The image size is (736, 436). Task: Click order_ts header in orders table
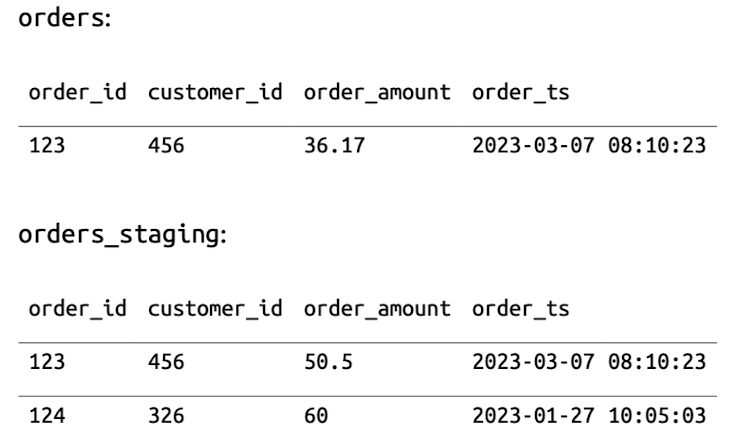[520, 94]
